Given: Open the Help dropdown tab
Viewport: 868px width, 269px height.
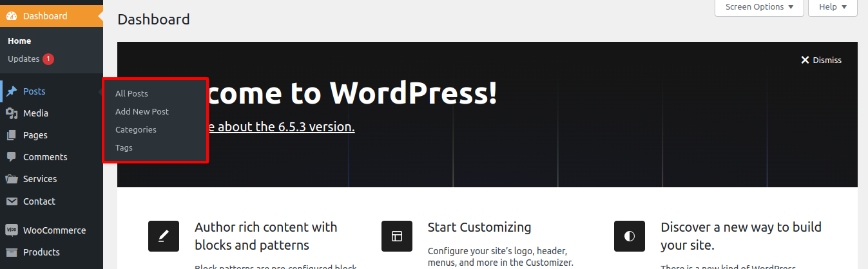Looking at the screenshot, I should tap(832, 7).
